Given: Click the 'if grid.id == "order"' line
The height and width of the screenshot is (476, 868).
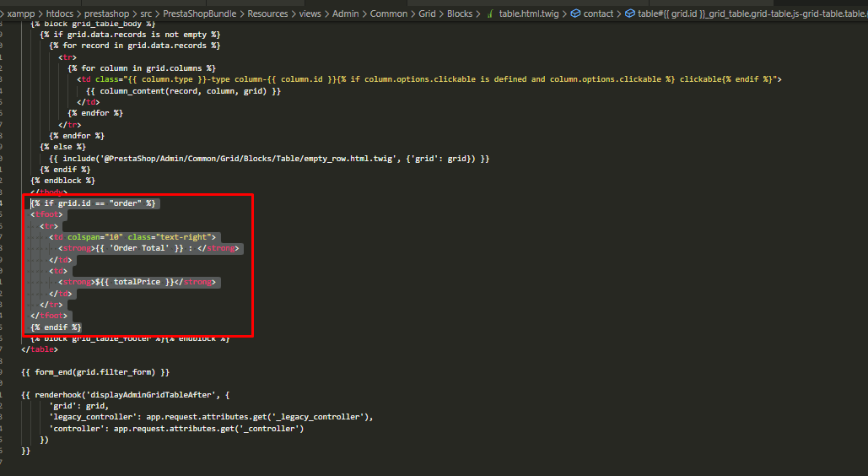Looking at the screenshot, I should click(93, 203).
